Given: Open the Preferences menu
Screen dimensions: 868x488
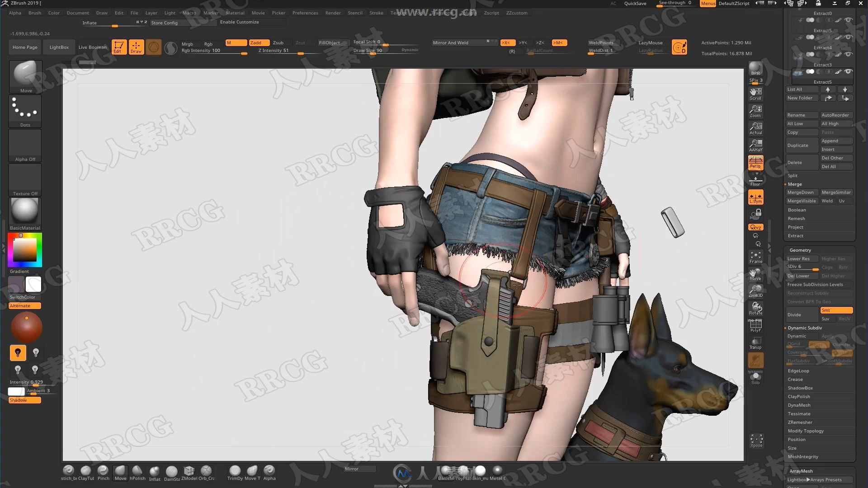Looking at the screenshot, I should (305, 13).
